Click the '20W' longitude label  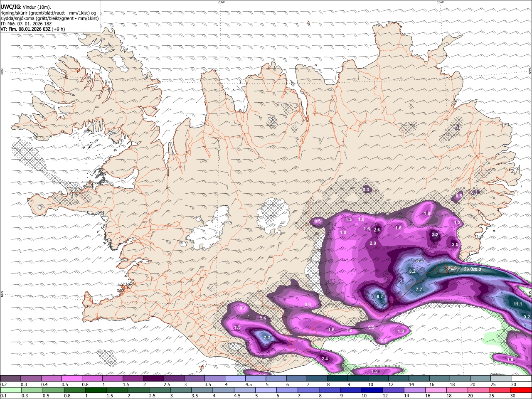tap(221, 2)
